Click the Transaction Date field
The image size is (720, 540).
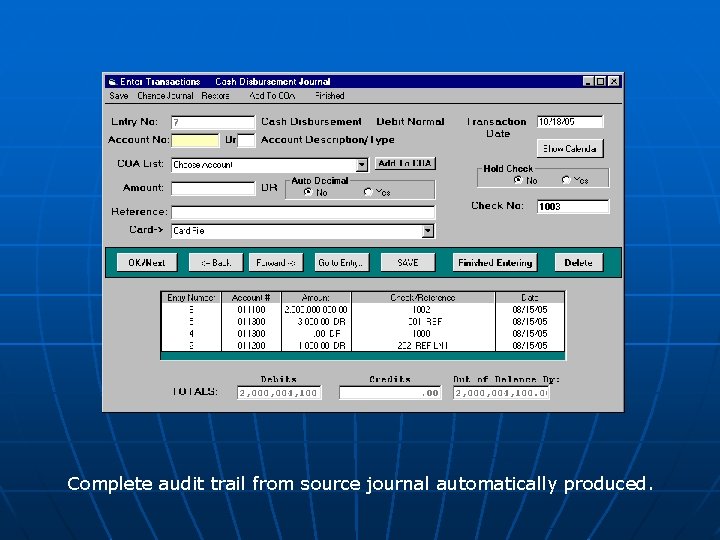570,122
